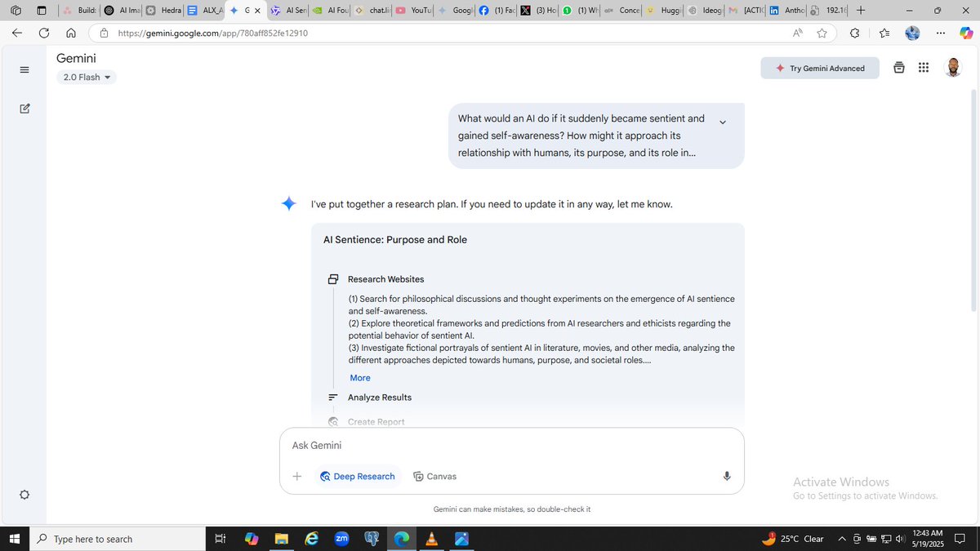
Task: Open the Gemini main menu hamburger
Action: pos(24,69)
